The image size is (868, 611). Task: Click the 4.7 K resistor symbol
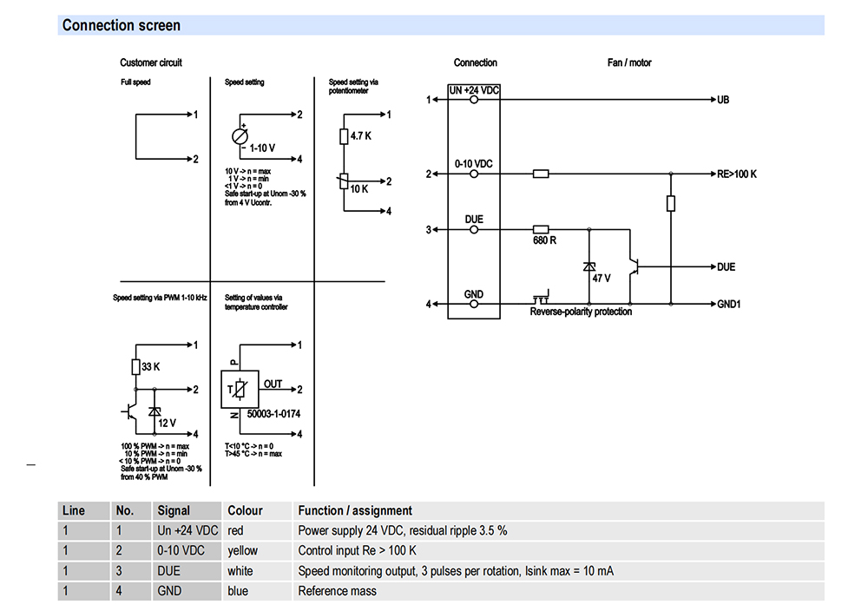click(344, 136)
